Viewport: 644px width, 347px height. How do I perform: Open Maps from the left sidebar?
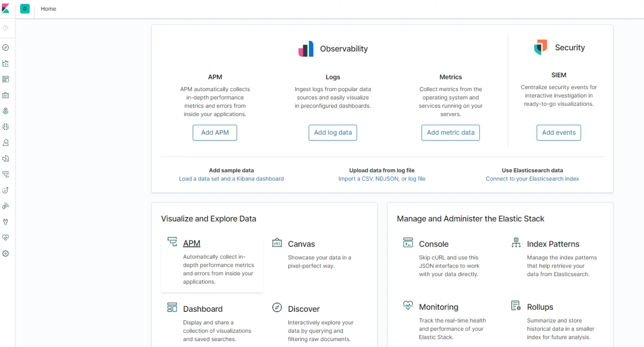(x=6, y=111)
